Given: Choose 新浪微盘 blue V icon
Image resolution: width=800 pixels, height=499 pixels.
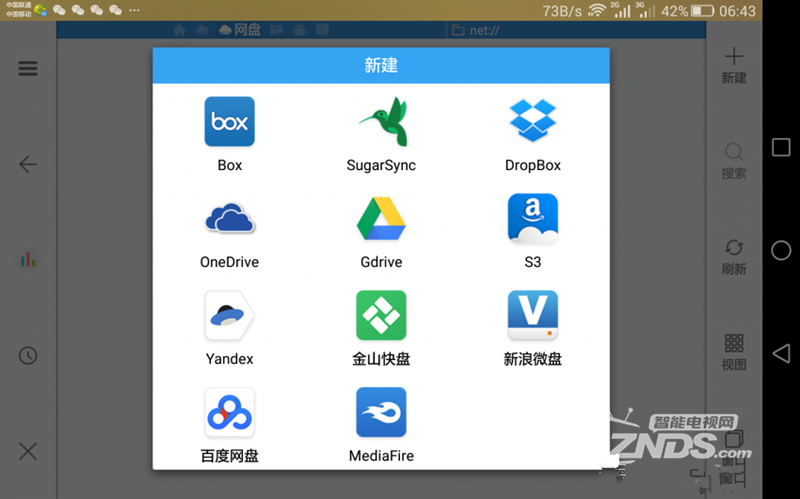Looking at the screenshot, I should pyautogui.click(x=532, y=316).
